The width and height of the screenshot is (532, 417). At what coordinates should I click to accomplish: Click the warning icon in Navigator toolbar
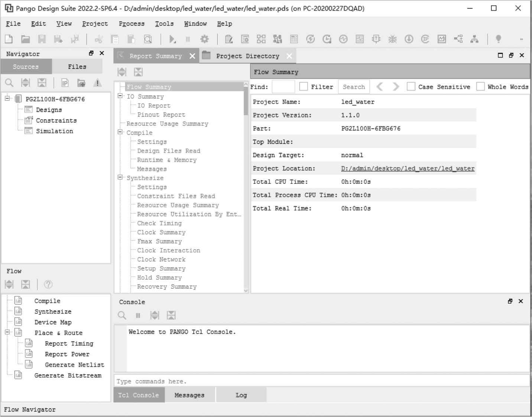pos(97,83)
